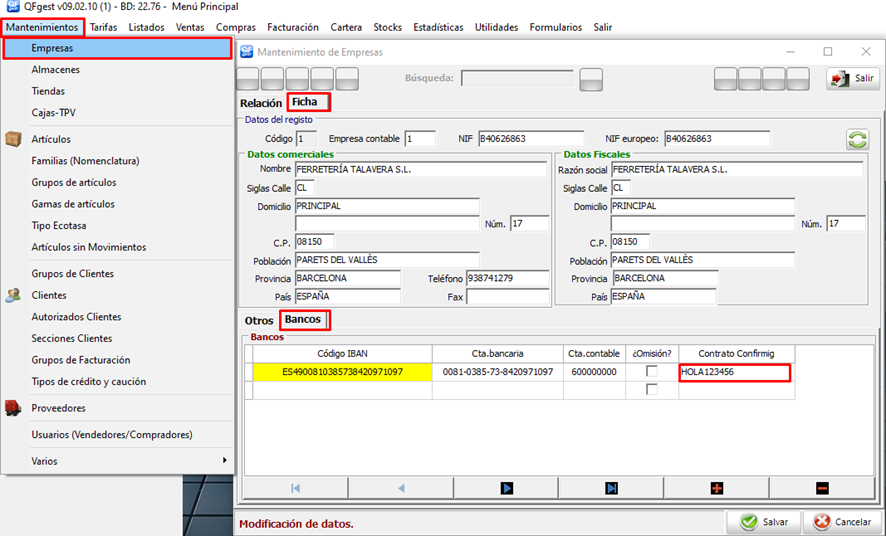Screen dimensions: 886x536
Task: Click the Razón social field
Action: click(x=737, y=169)
